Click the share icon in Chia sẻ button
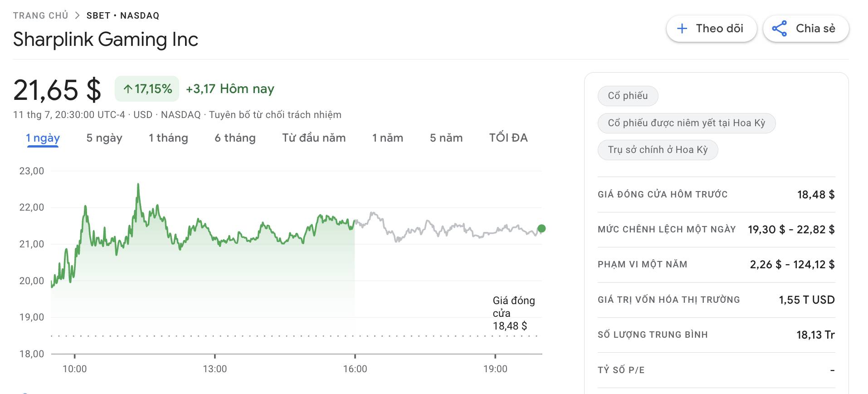868x394 pixels. [x=780, y=29]
